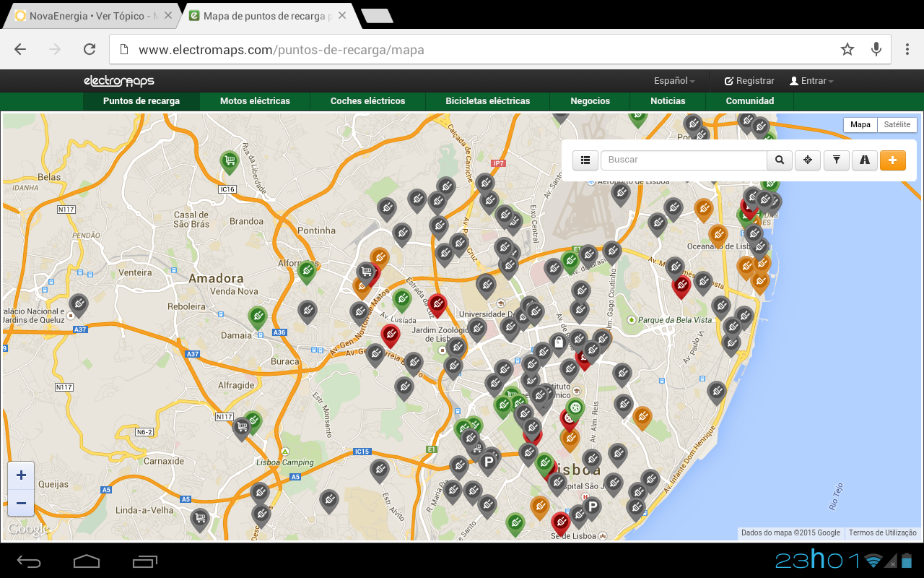Select the red plug marker near Sé de Lisboa
Viewport: 924px width, 578px height.
[560, 522]
